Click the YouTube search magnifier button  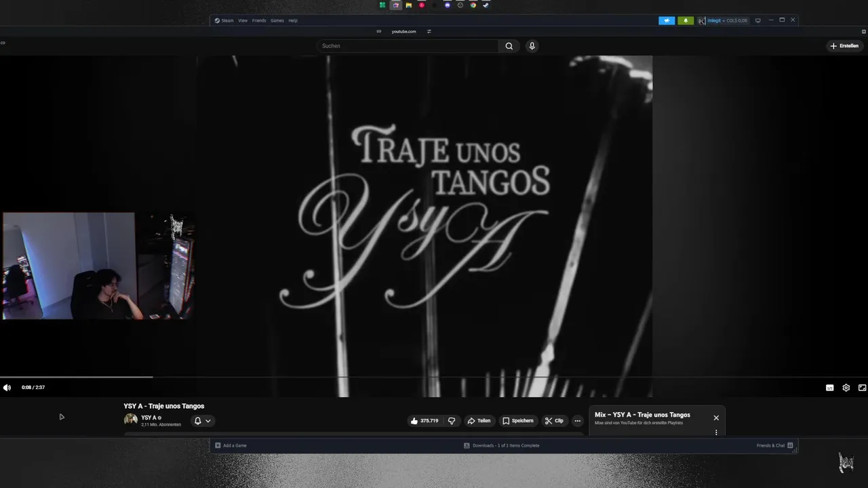coord(509,46)
